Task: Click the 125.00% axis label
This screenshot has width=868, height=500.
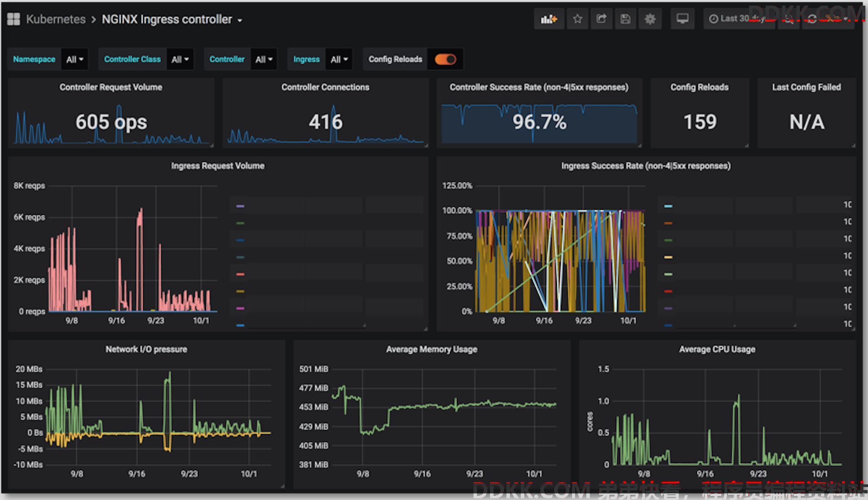Action: point(457,186)
